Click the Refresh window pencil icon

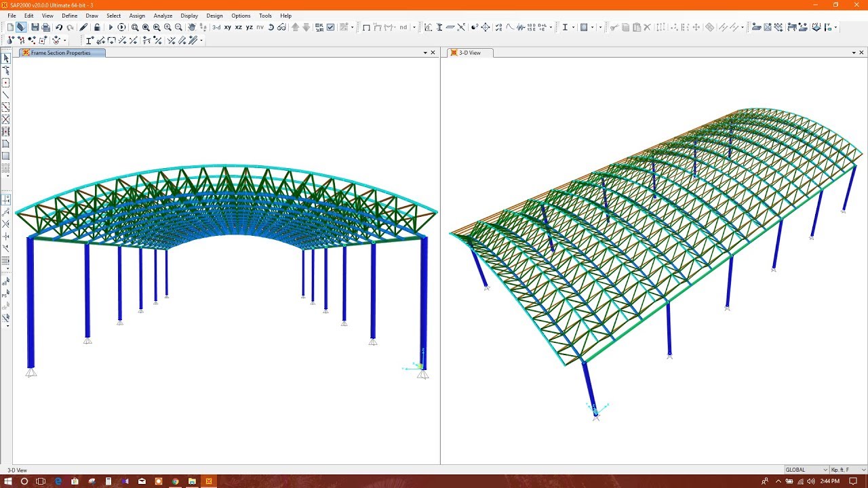coord(83,27)
